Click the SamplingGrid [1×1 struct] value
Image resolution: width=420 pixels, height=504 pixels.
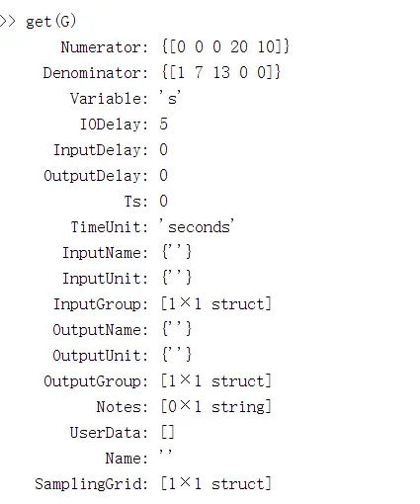(216, 483)
